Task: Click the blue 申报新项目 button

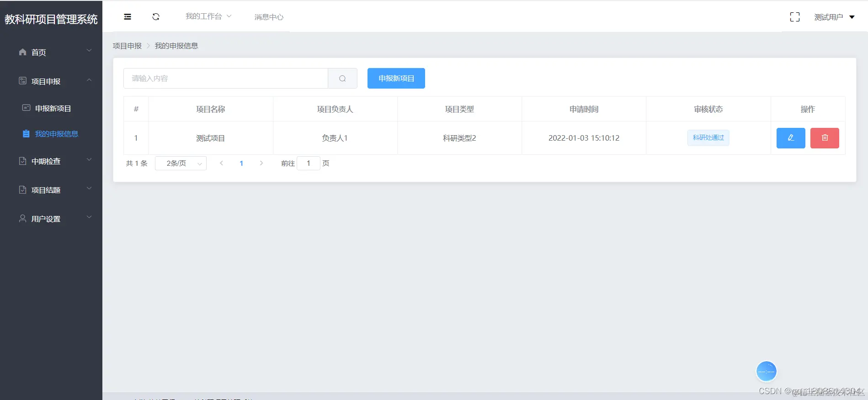Action: [396, 79]
